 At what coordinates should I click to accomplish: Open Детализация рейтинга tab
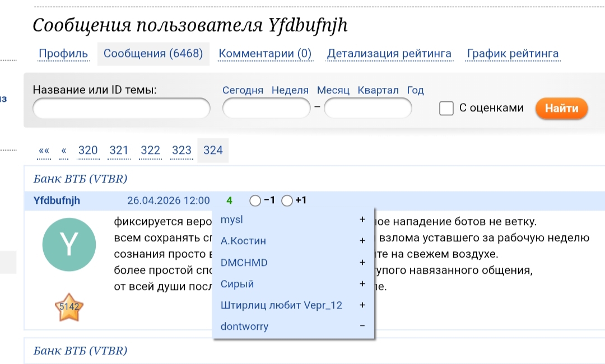point(389,54)
